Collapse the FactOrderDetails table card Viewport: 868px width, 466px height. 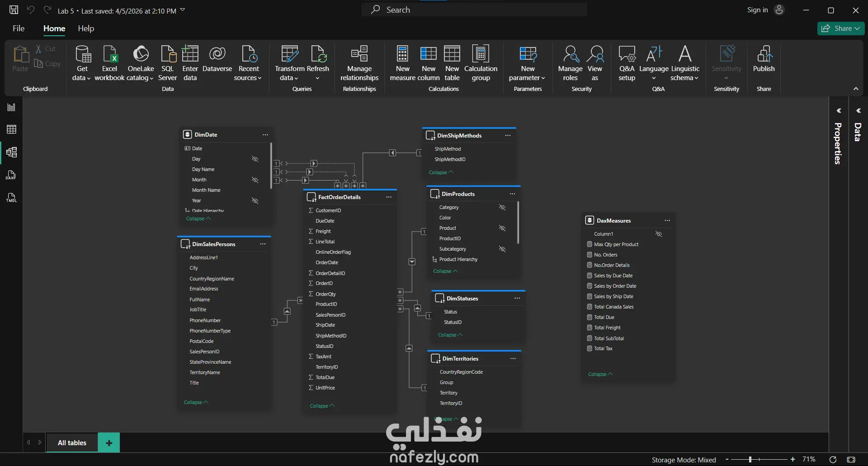322,406
